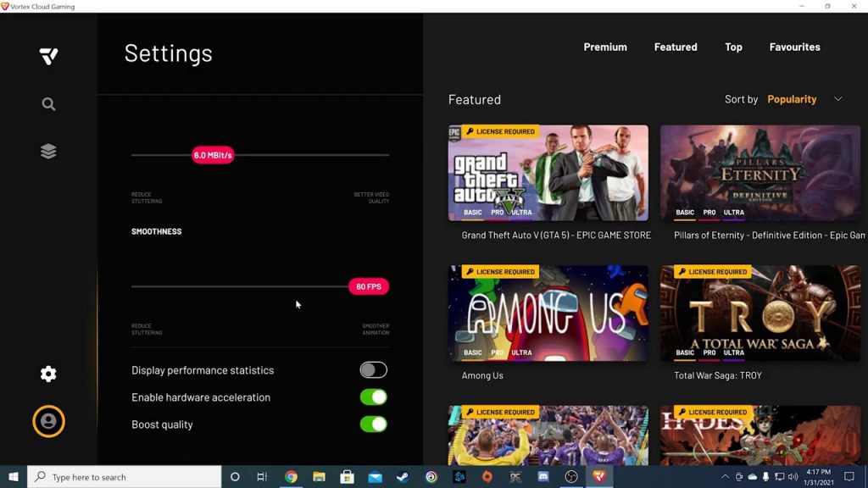Select the Hades game thumbnail

coord(760,435)
